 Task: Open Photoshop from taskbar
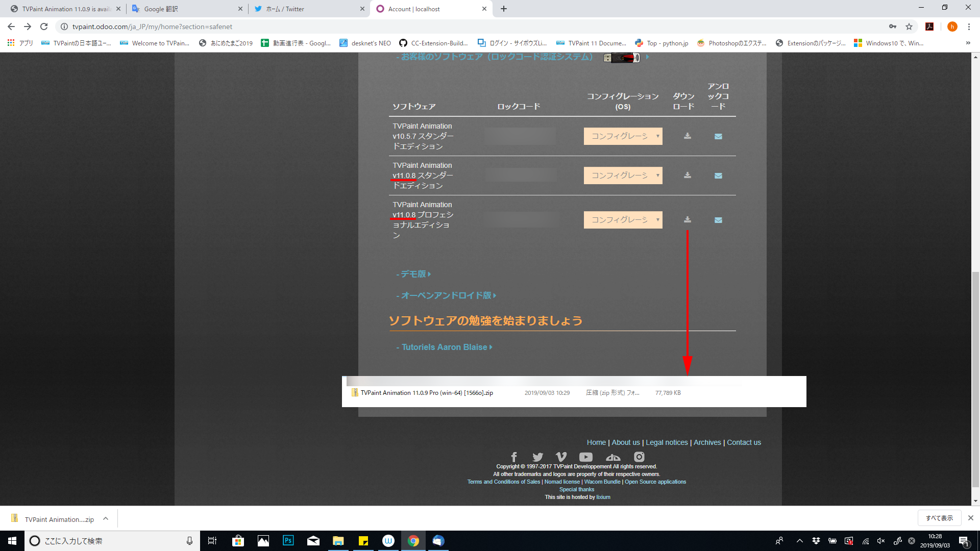[288, 541]
